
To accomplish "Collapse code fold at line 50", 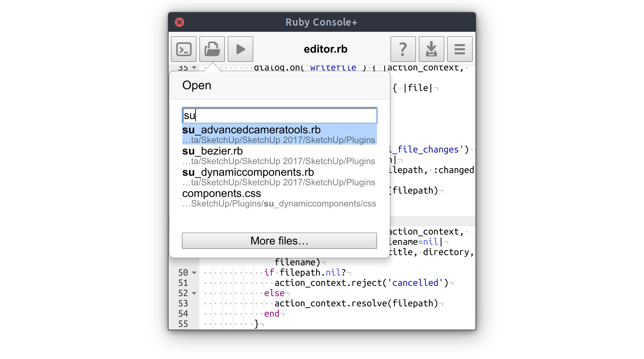I will 194,273.
